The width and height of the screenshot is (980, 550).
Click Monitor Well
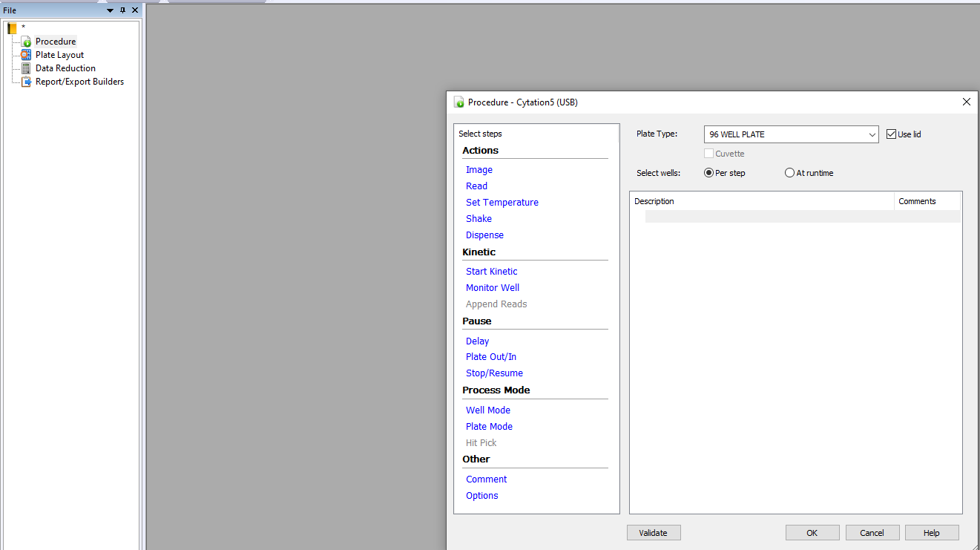tap(493, 288)
